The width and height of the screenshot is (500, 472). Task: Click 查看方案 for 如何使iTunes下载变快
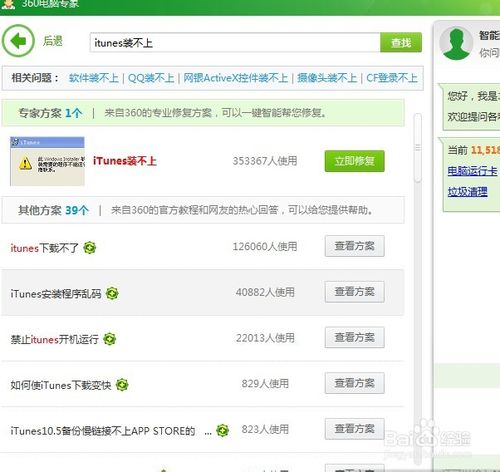click(x=355, y=383)
